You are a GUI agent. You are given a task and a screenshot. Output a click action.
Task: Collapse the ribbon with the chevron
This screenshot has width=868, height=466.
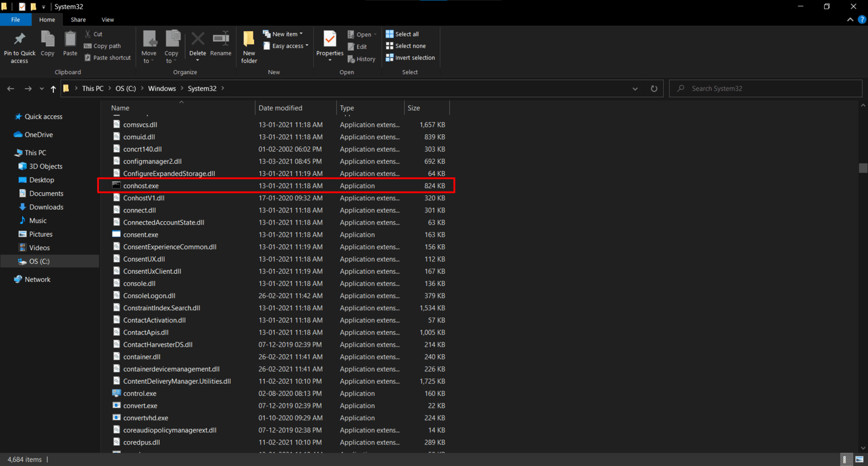[851, 20]
